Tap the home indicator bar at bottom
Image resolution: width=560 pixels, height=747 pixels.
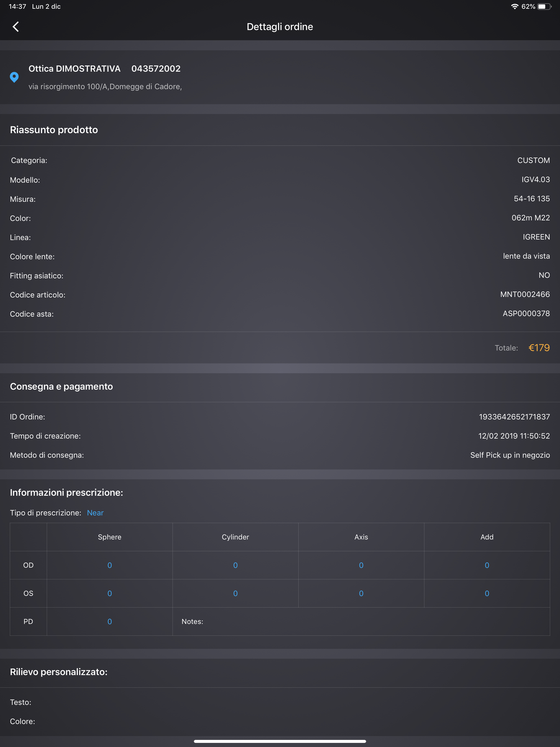coord(280,741)
